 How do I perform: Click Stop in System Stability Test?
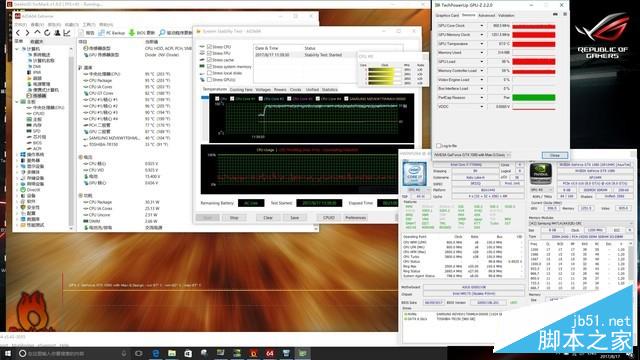pyautogui.click(x=234, y=218)
